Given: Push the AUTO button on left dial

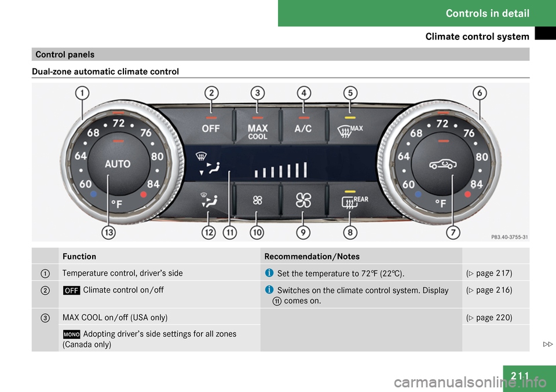Looking at the screenshot, I should pos(118,164).
